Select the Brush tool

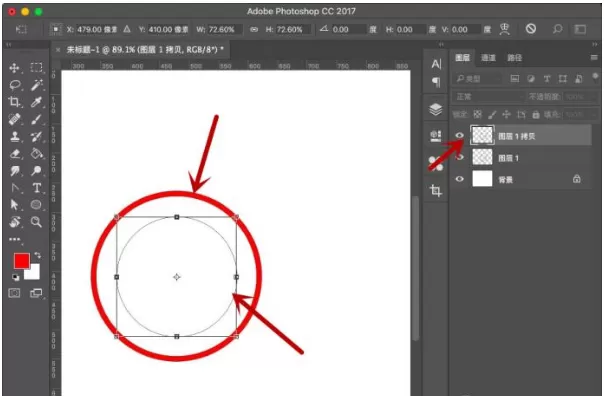[x=37, y=119]
